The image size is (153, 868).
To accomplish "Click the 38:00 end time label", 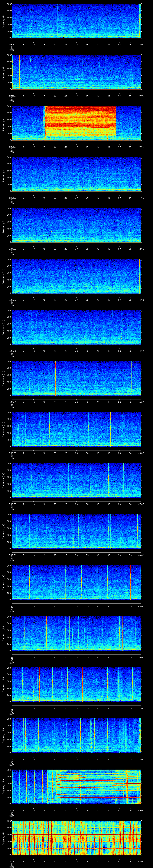I will tap(141, 44).
